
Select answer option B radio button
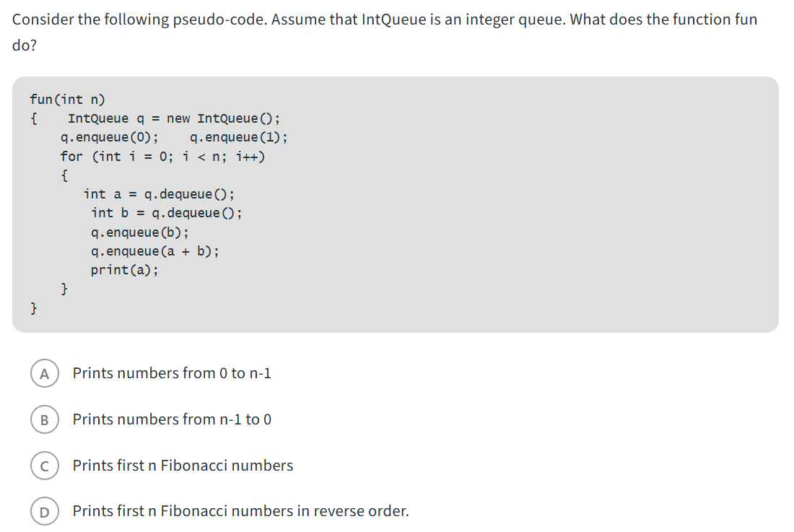[44, 419]
